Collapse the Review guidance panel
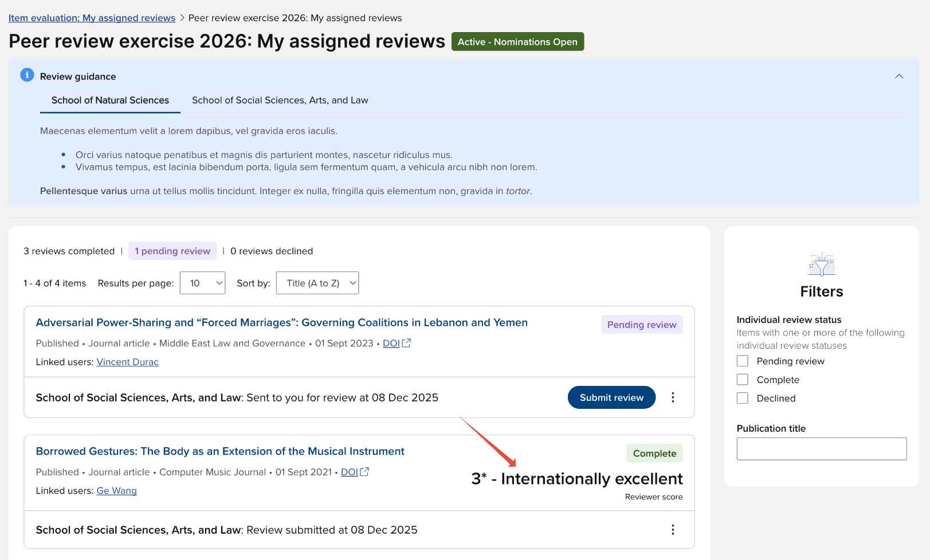Image resolution: width=930 pixels, height=560 pixels. pyautogui.click(x=899, y=76)
